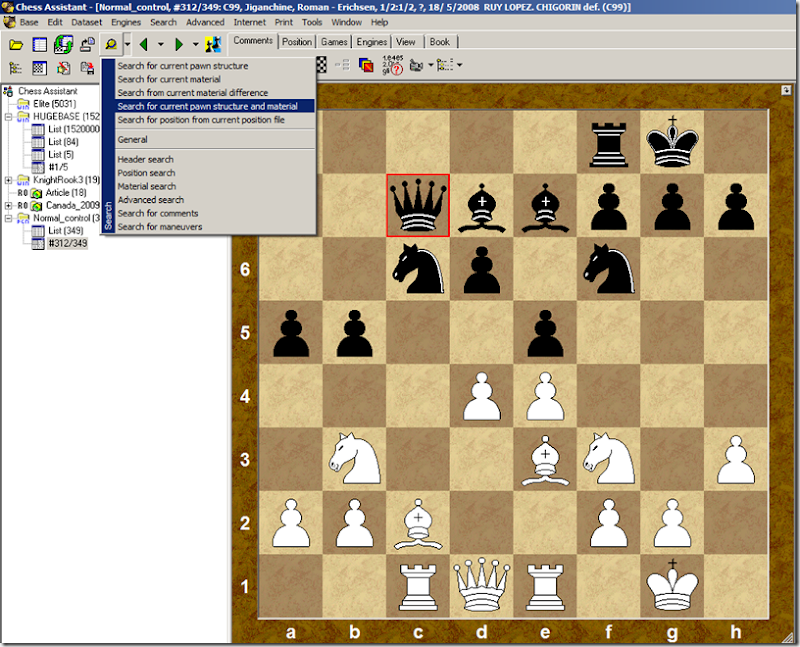Open the Edit menu
The image size is (800, 647).
[55, 22]
